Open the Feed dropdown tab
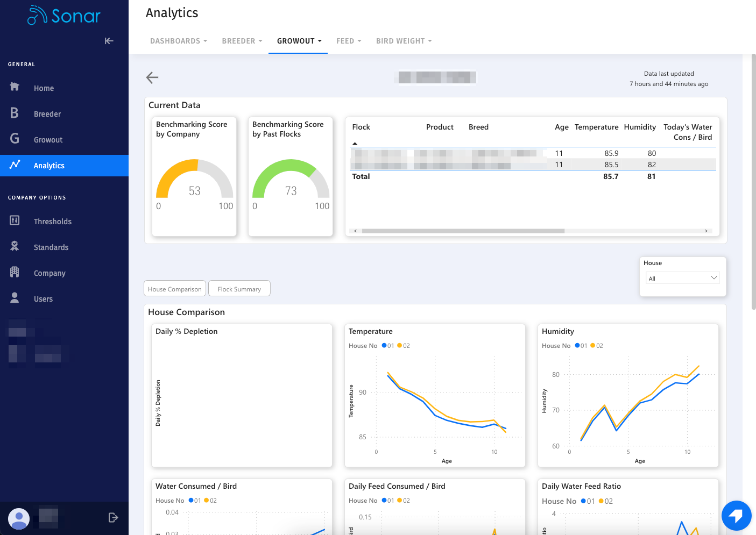Image resolution: width=756 pixels, height=535 pixels. tap(349, 41)
